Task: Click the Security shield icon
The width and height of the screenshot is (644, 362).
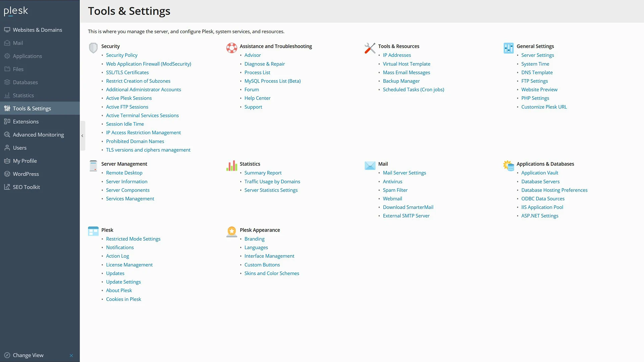Action: click(93, 48)
